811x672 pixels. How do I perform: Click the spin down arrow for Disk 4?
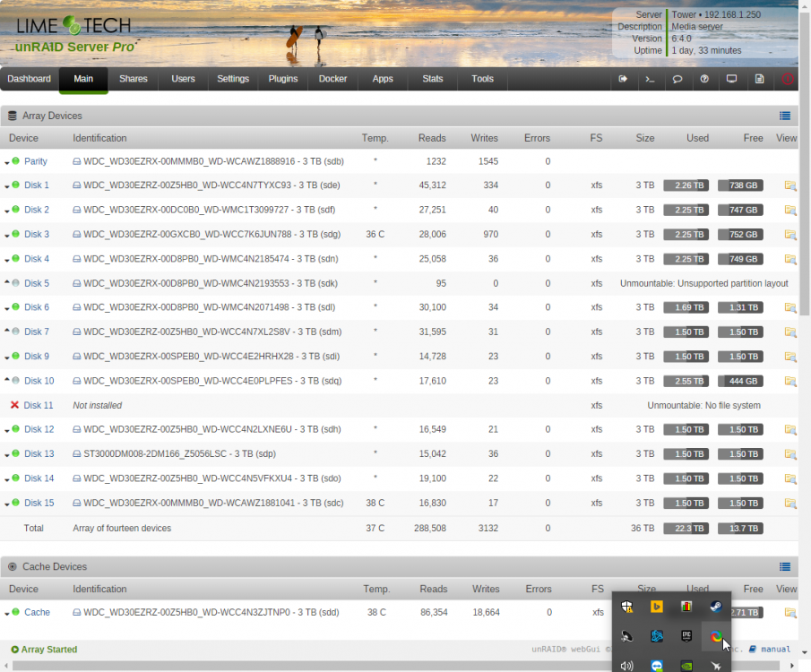(7, 260)
